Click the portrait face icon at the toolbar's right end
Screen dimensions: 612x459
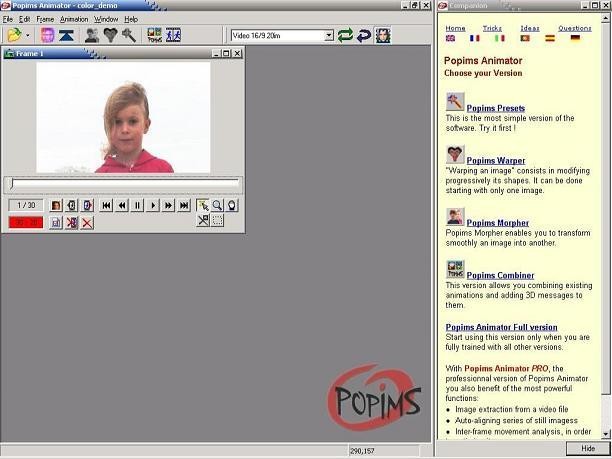pyautogui.click(x=383, y=36)
